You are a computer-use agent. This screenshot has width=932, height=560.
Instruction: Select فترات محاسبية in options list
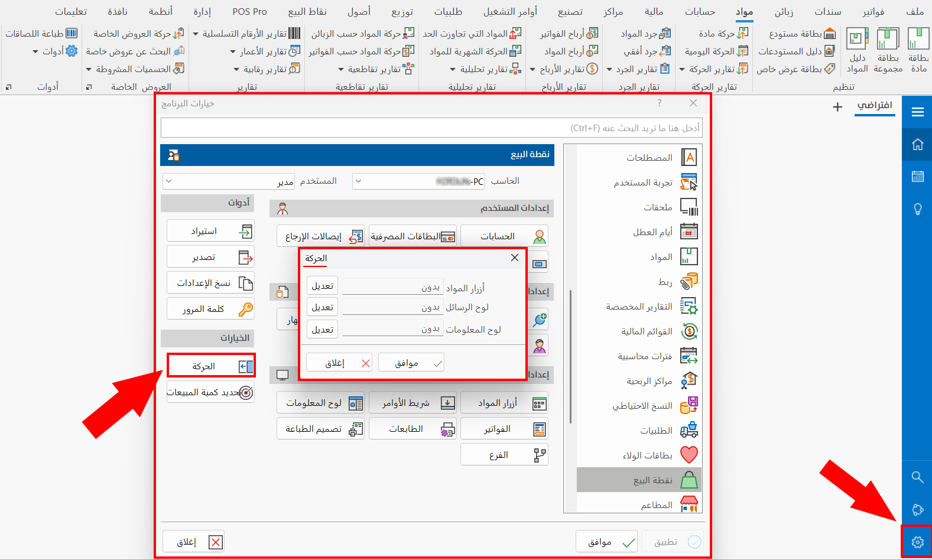(x=639, y=356)
